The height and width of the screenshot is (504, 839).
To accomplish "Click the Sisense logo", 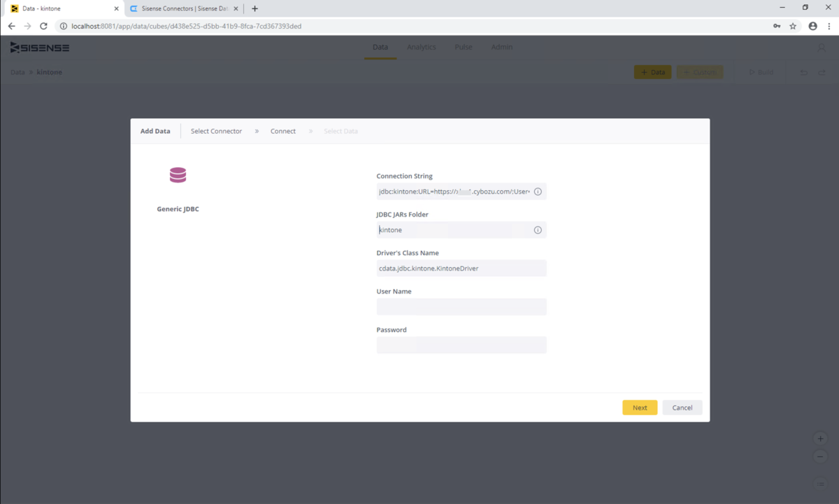I will tap(40, 48).
